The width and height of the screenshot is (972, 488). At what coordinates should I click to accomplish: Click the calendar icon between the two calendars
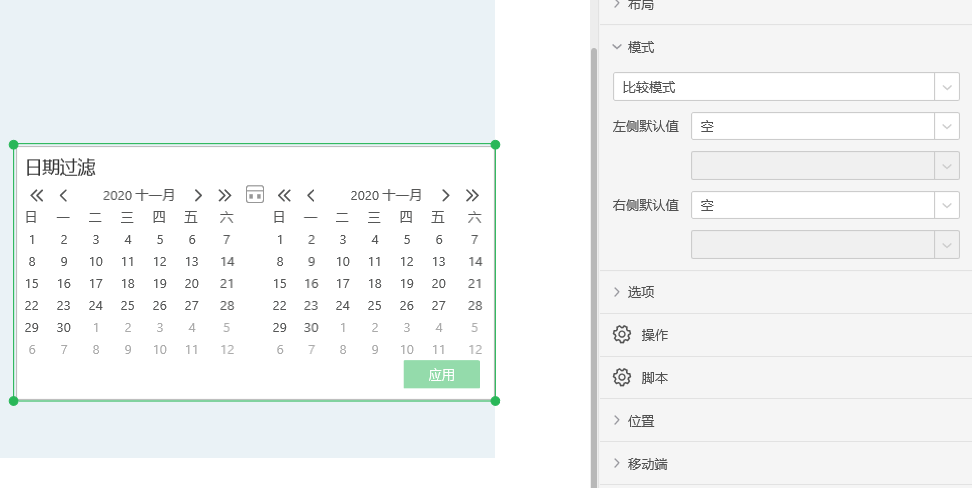[x=255, y=194]
